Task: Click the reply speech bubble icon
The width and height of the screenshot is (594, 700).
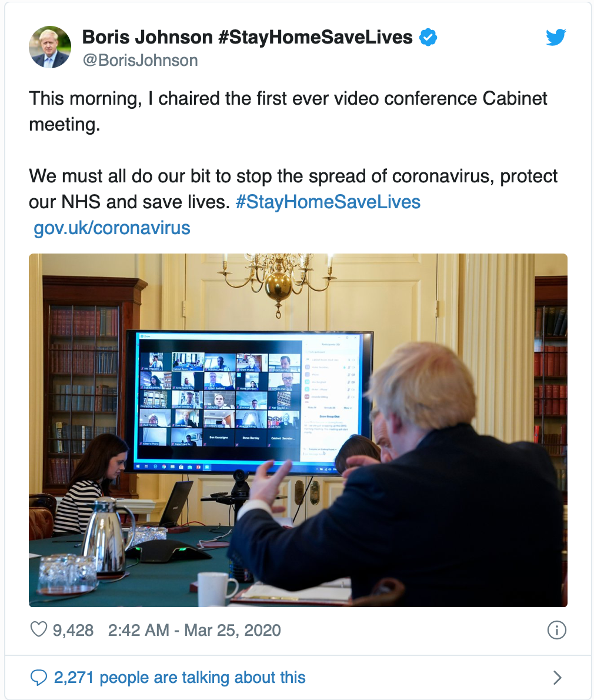Action: (38, 677)
